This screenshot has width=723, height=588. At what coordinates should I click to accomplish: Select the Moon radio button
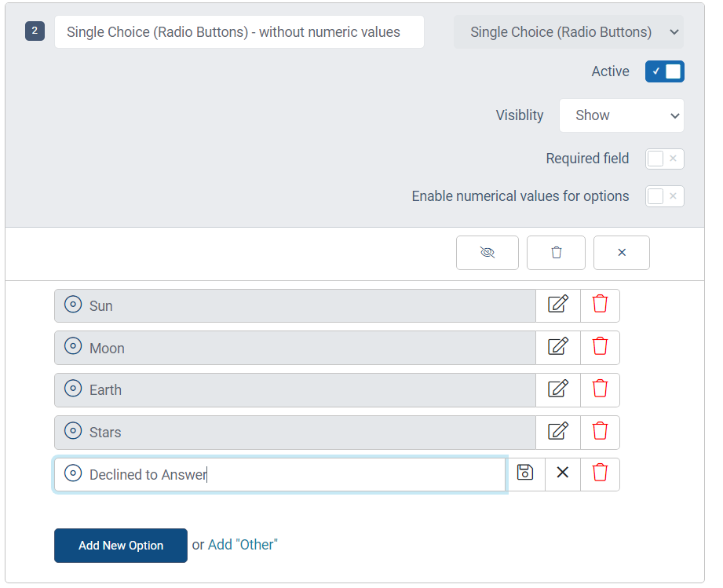[73, 346]
